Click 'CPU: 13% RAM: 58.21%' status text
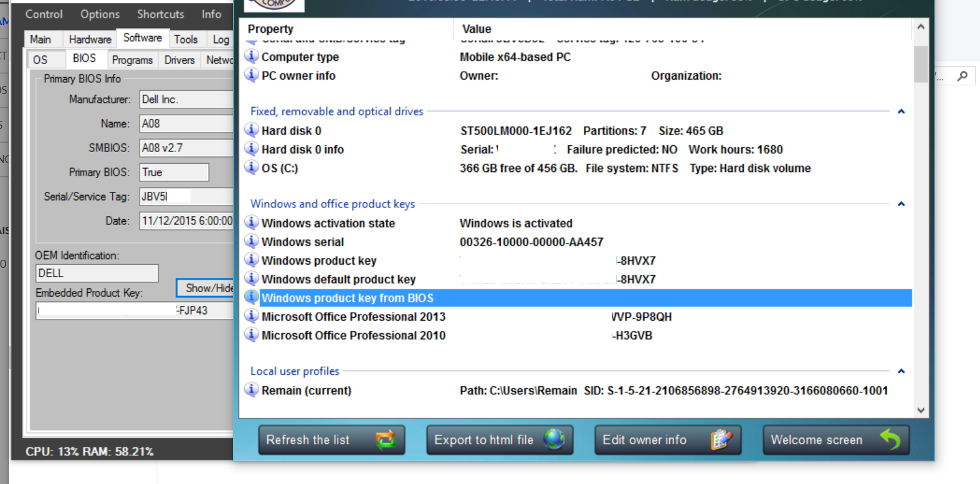 tap(89, 451)
